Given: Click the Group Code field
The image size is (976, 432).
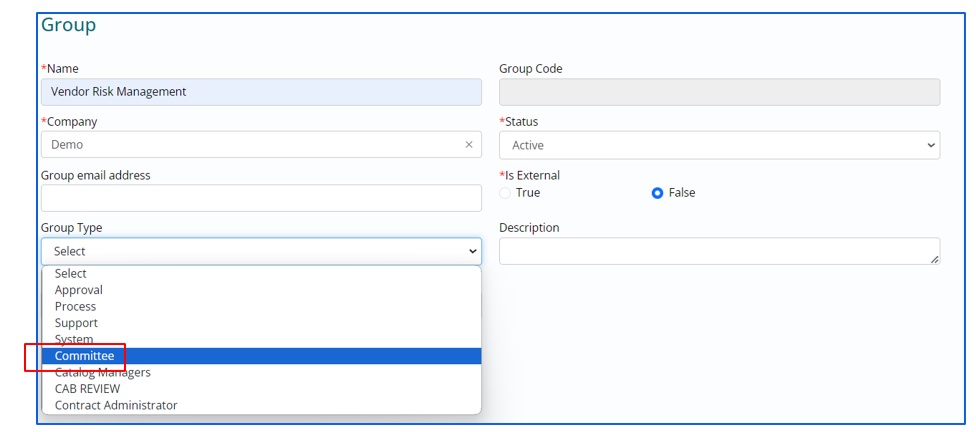Looking at the screenshot, I should [719, 92].
